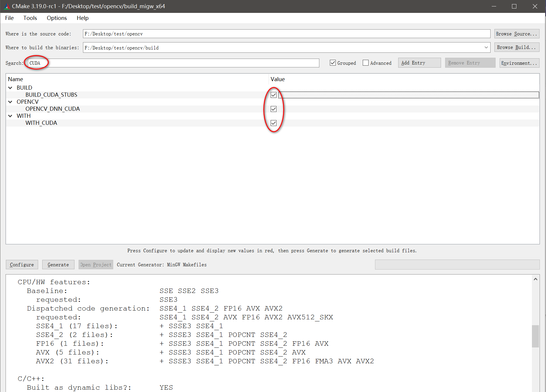Uncheck the WITH_CUDA value checkbox
Screen dimensions: 546x392
click(x=274, y=123)
